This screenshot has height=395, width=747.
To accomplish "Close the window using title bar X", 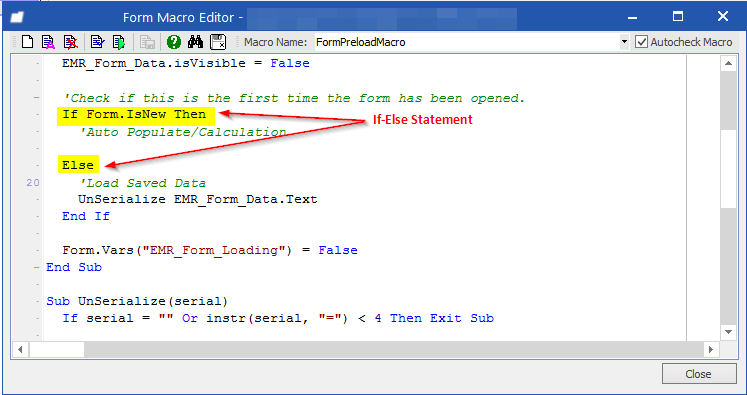I will point(723,17).
